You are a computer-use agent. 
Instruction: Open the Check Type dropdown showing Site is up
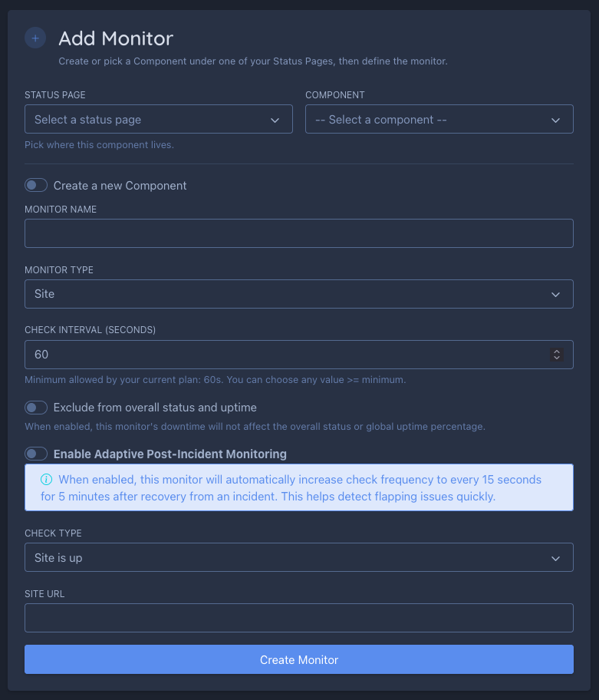[x=299, y=557]
